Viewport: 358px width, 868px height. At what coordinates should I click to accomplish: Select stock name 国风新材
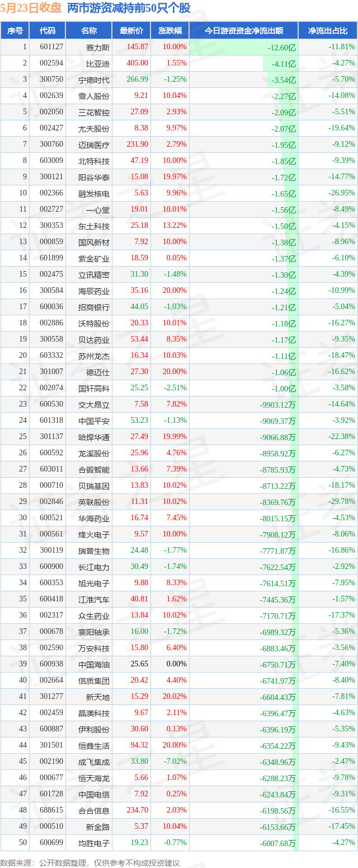point(94,242)
